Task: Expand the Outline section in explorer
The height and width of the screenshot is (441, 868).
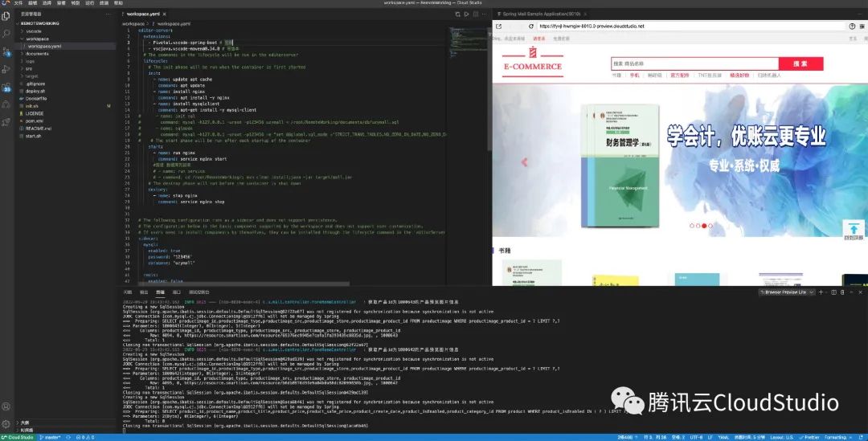Action: [x=24, y=423]
